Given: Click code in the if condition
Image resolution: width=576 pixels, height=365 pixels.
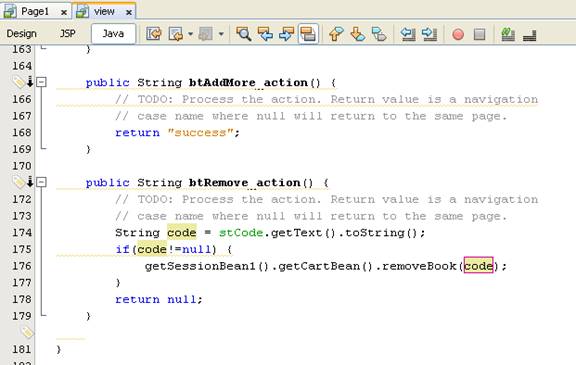Looking at the screenshot, I should (152, 249).
